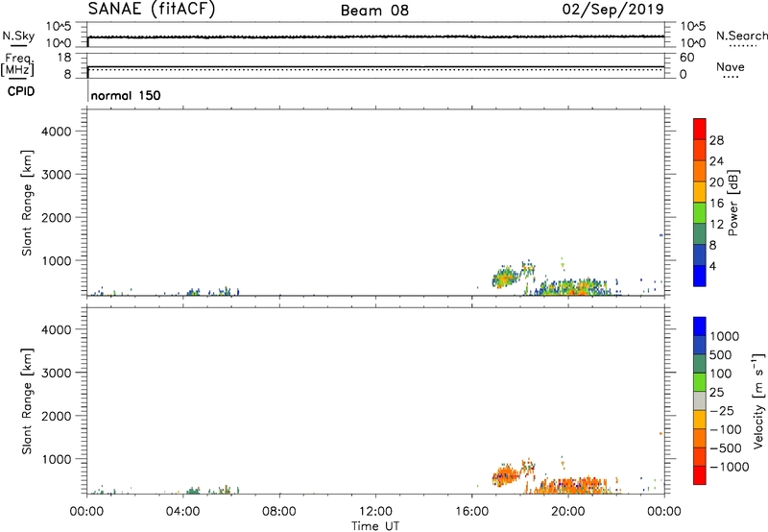The height and width of the screenshot is (532, 768).
Task: Pick the green 12–16 dB power colorbar segment
Action: pos(700,213)
